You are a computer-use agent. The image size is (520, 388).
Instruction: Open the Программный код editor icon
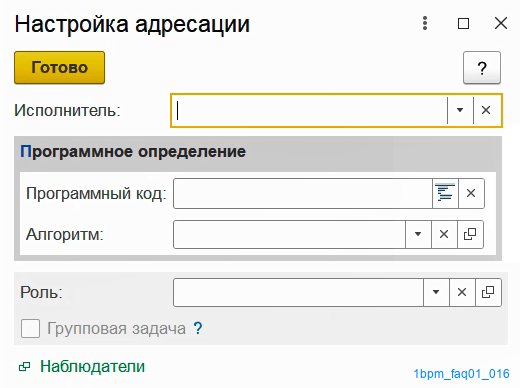click(445, 193)
